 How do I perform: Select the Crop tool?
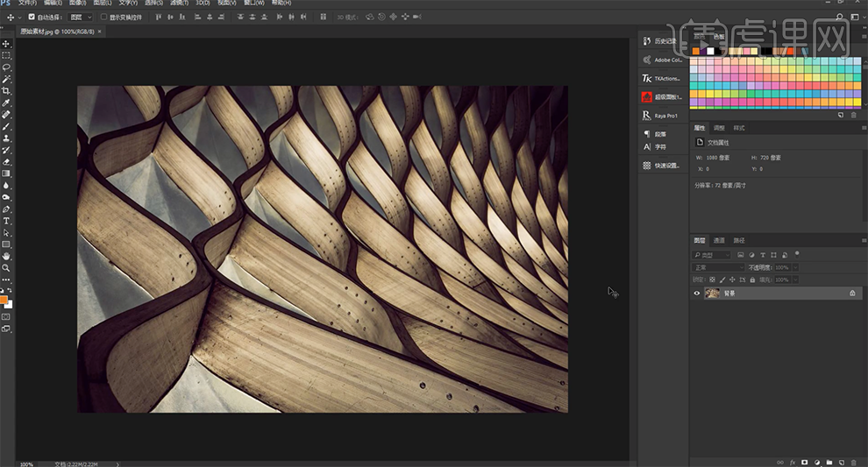click(6, 91)
